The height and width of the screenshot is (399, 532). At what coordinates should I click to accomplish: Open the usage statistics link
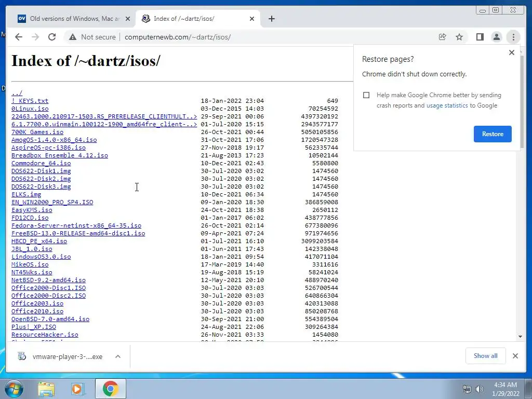pyautogui.click(x=447, y=105)
